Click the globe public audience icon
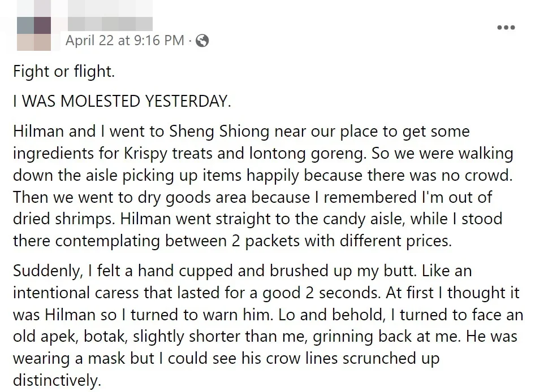535x392 pixels. 202,40
